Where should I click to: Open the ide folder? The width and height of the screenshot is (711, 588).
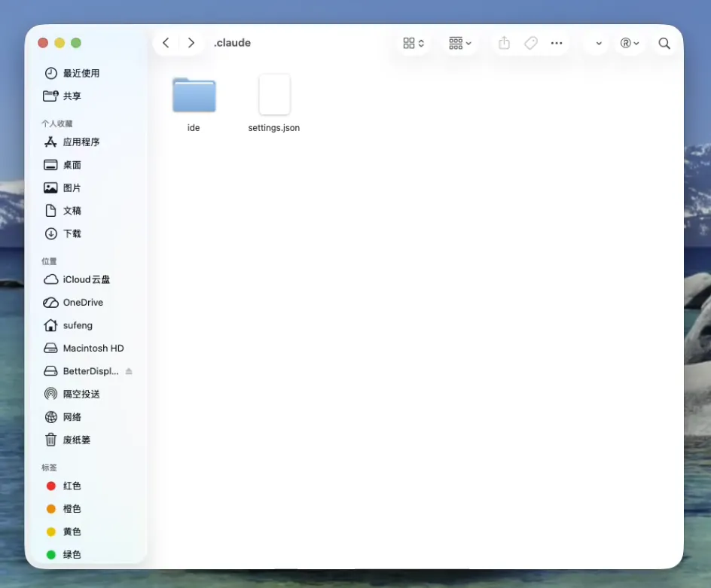coord(194,96)
